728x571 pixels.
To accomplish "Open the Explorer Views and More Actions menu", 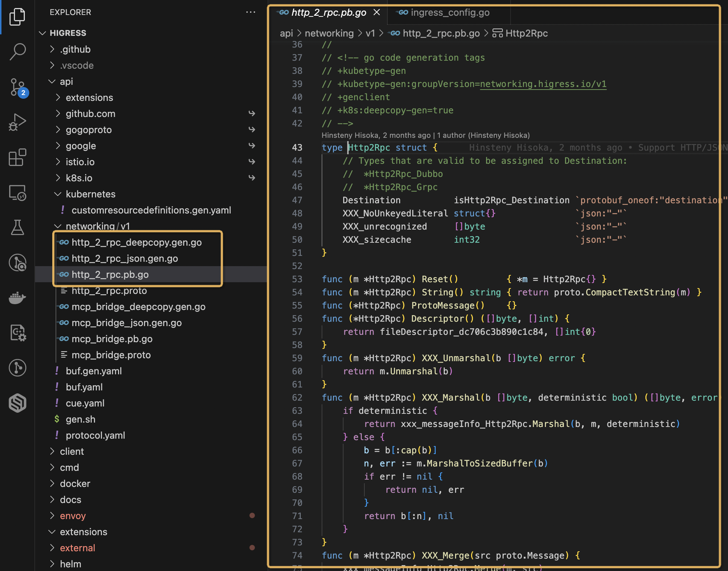I will tap(251, 12).
